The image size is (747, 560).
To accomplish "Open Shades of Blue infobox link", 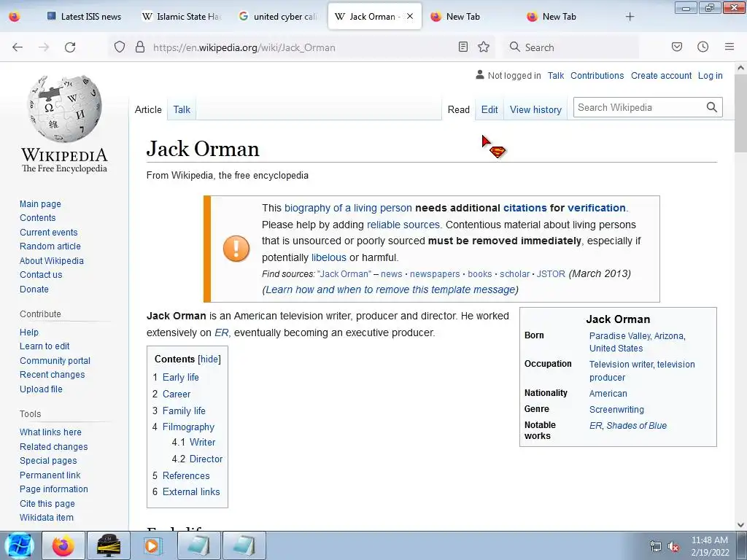I will click(x=636, y=426).
